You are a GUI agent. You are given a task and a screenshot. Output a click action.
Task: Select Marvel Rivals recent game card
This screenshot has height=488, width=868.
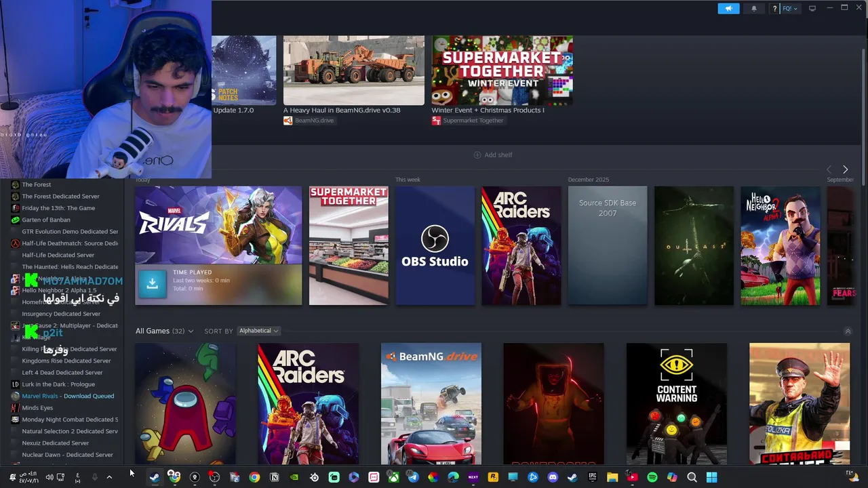tap(218, 245)
